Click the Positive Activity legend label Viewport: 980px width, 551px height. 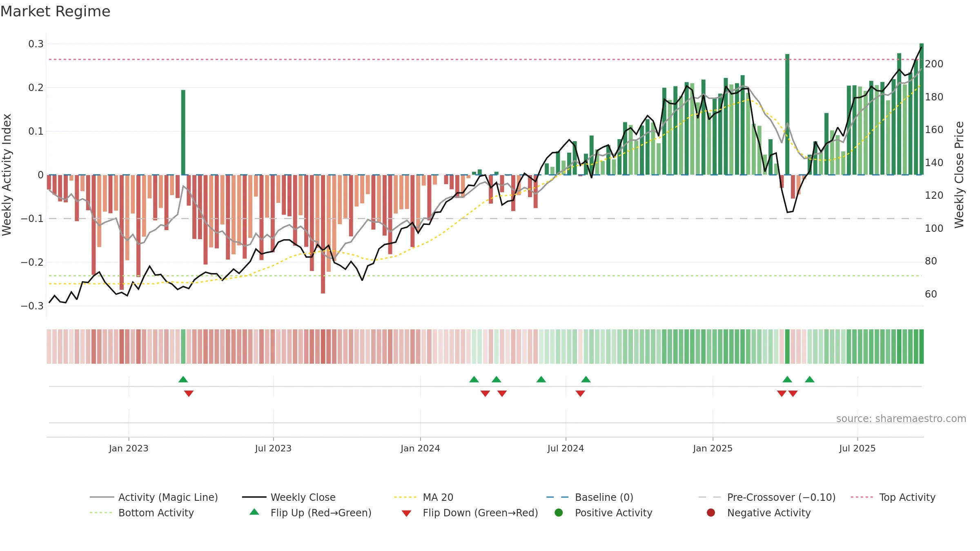point(613,513)
